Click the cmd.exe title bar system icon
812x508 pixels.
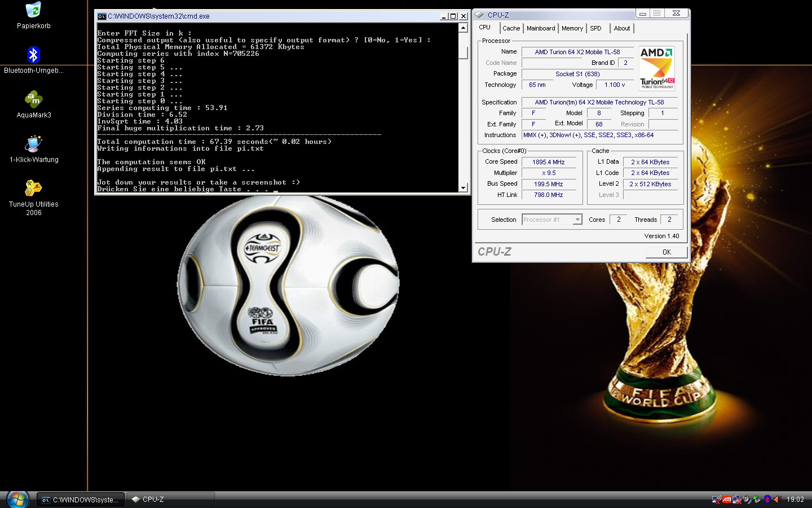(x=101, y=16)
